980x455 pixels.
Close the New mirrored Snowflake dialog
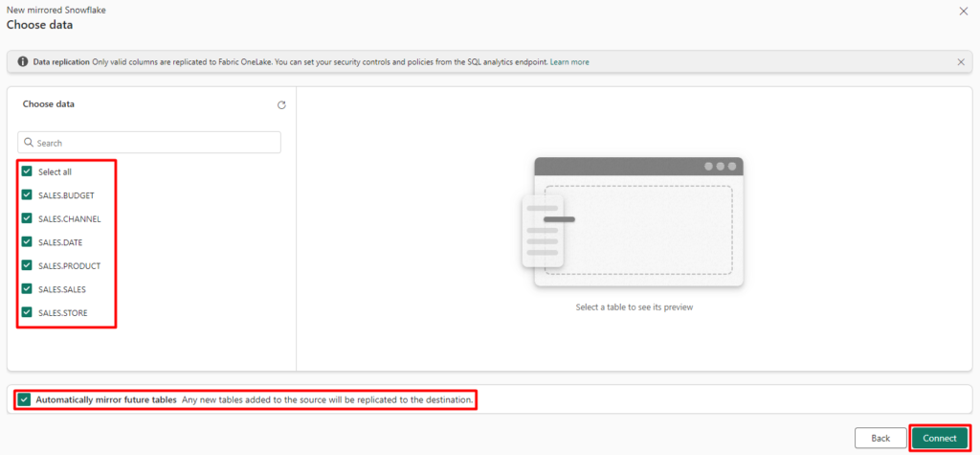pyautogui.click(x=963, y=11)
